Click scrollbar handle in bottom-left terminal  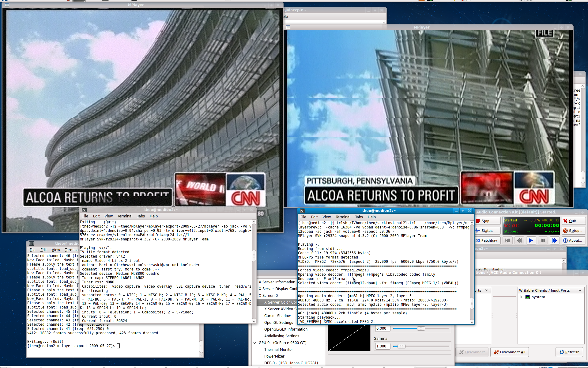pyautogui.click(x=201, y=346)
